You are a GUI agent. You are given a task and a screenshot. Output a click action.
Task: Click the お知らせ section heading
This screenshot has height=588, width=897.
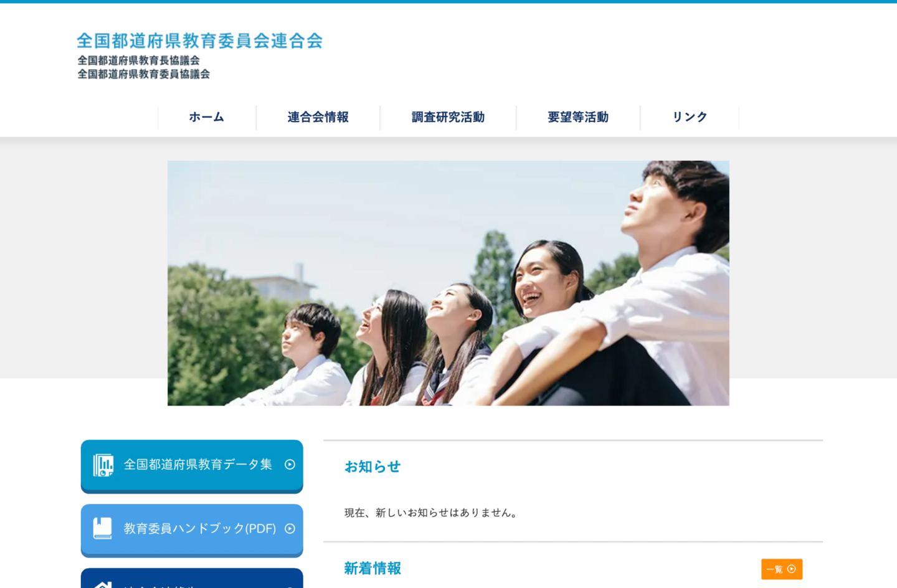pos(373,467)
